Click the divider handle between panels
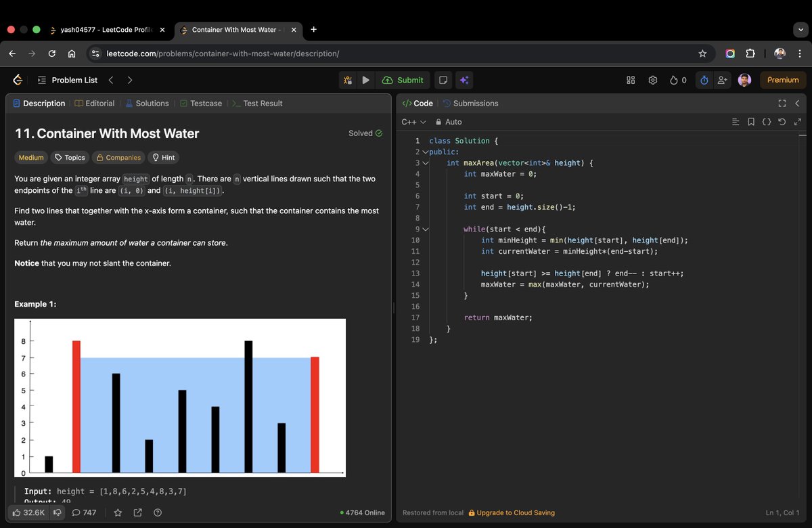The width and height of the screenshot is (812, 528). 394,308
